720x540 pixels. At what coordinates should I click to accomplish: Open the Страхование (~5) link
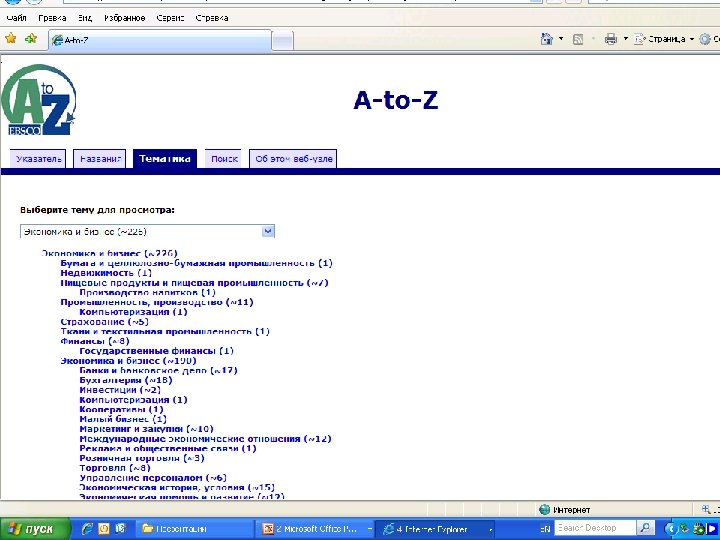105,321
